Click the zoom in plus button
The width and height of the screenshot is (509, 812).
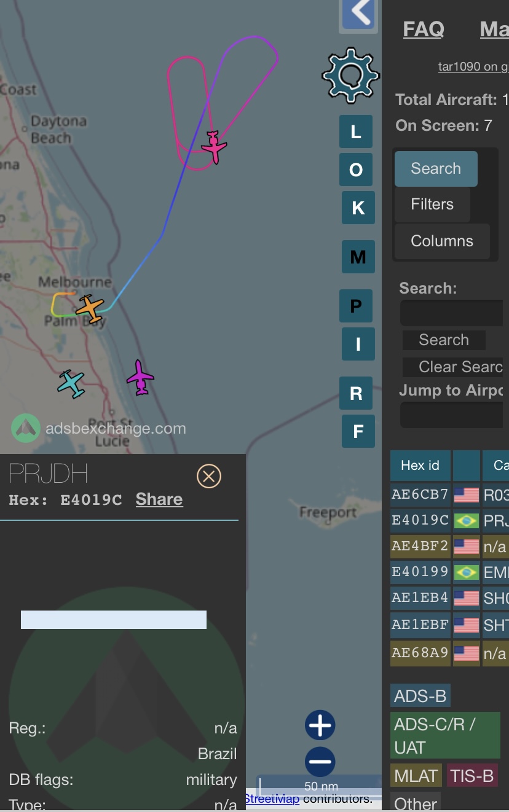(x=320, y=725)
